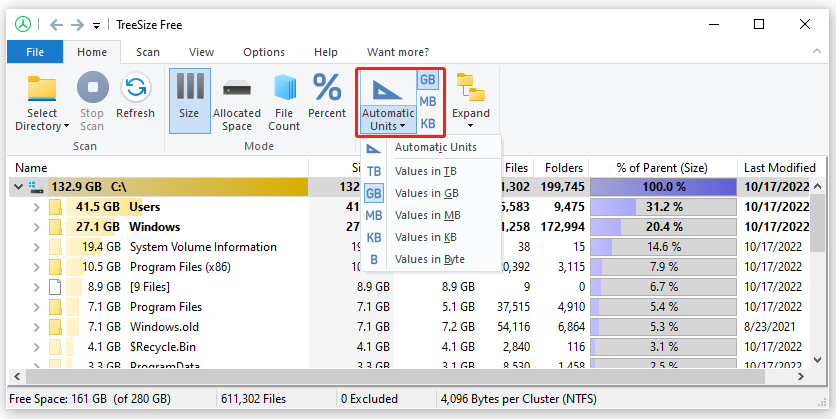Switch to the Scan ribbon tab
The height and width of the screenshot is (419, 836).
148,52
